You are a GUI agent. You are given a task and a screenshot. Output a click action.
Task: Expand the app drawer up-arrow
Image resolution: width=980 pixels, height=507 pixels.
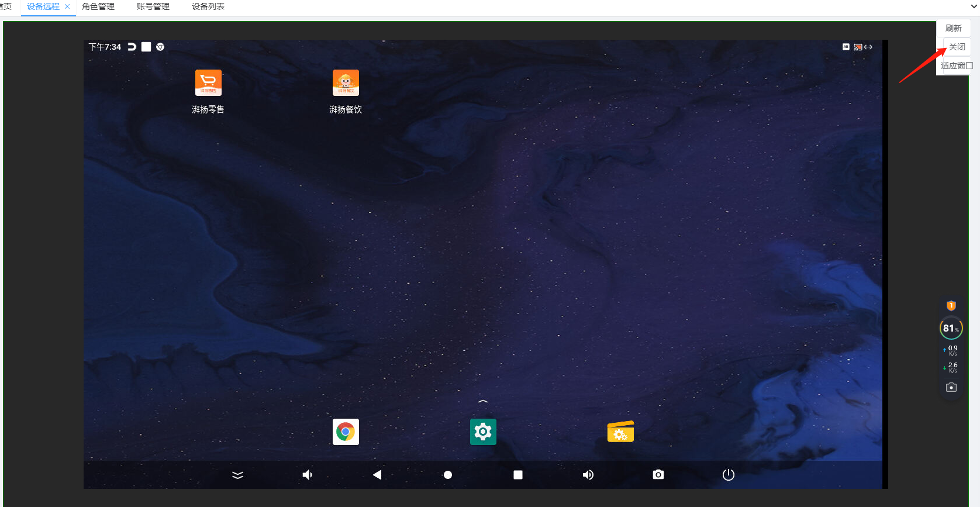click(x=483, y=401)
